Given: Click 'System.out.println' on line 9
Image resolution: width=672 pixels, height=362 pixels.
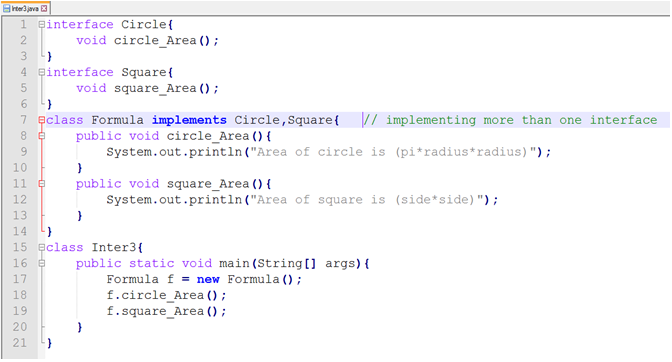Looking at the screenshot, I should coord(174,152).
